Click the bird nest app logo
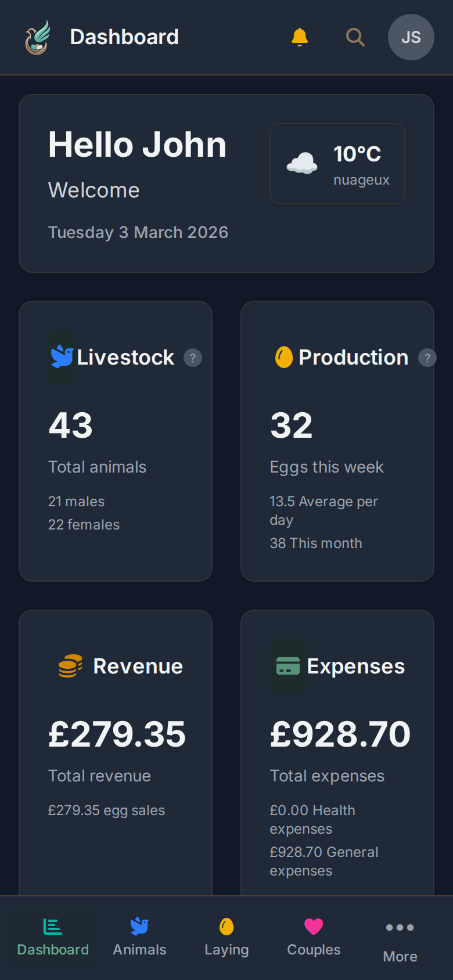 pyautogui.click(x=37, y=38)
